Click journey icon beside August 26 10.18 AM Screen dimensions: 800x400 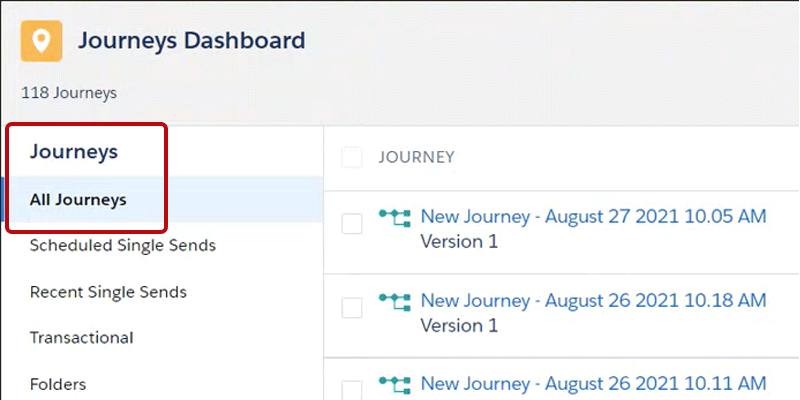[x=395, y=300]
